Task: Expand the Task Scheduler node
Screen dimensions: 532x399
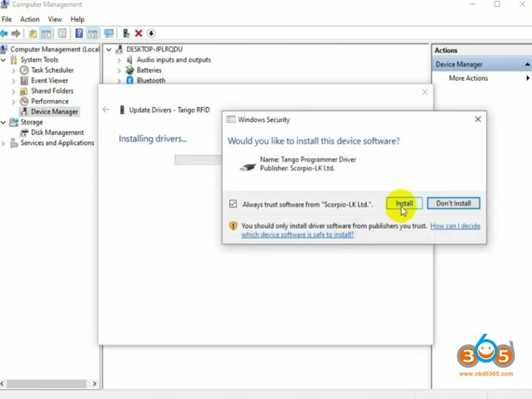Action: point(13,70)
